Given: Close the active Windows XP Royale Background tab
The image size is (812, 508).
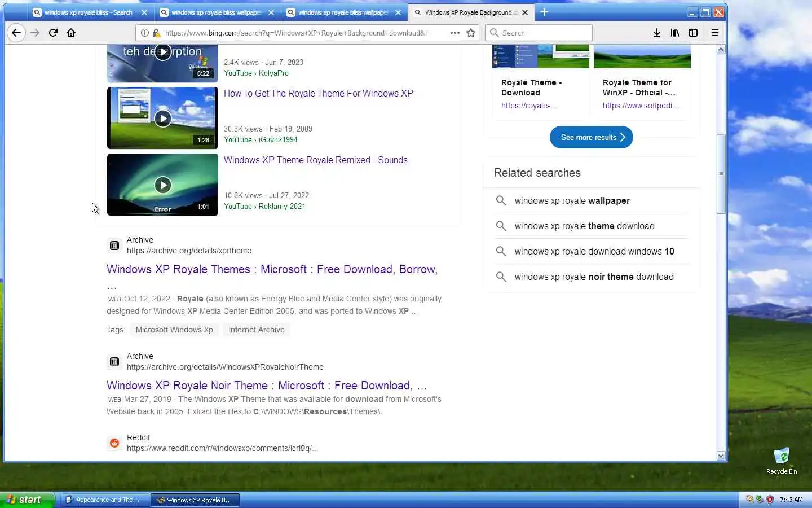Looking at the screenshot, I should (x=525, y=12).
